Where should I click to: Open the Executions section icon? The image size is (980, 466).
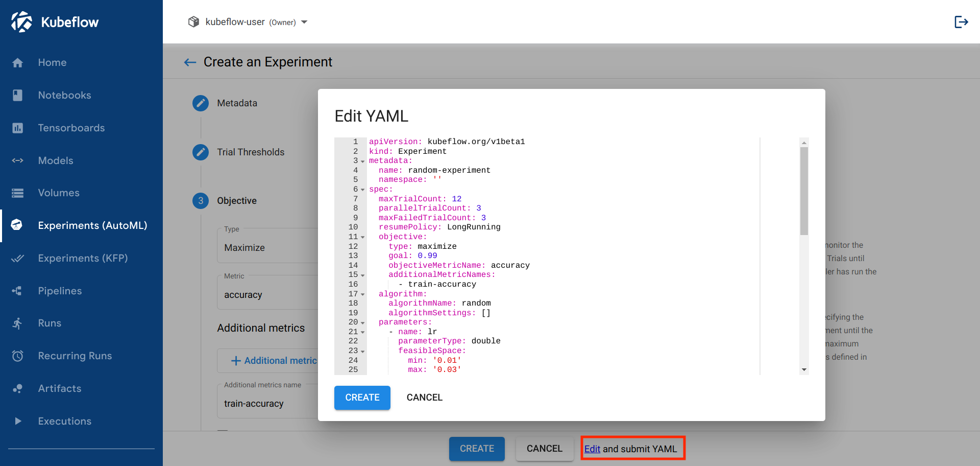coord(17,421)
